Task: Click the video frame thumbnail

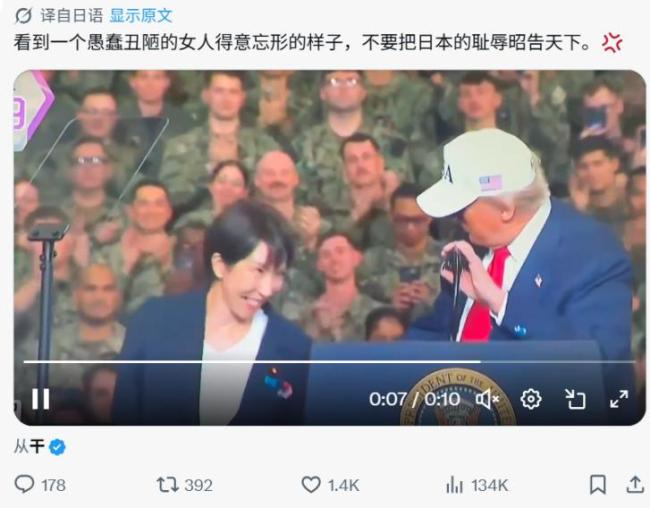Action: pyautogui.click(x=330, y=248)
